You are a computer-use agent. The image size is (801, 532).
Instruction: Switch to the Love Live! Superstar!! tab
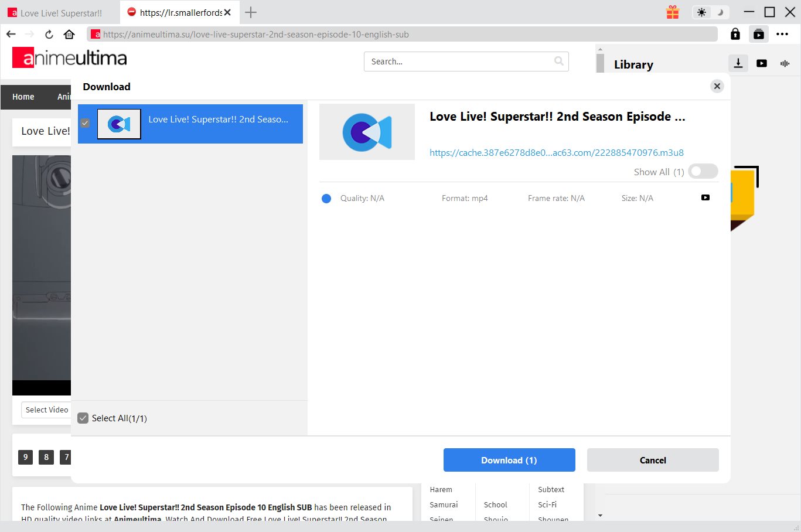click(60, 12)
